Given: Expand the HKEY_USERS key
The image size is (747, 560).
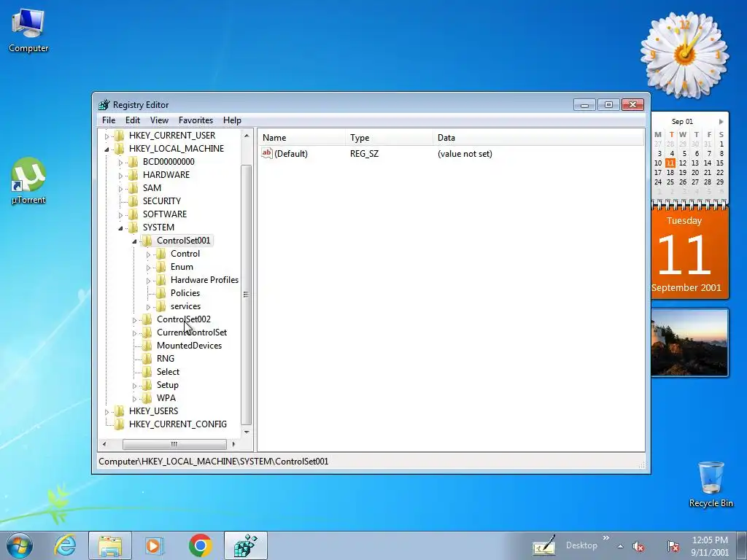Looking at the screenshot, I should (x=107, y=412).
